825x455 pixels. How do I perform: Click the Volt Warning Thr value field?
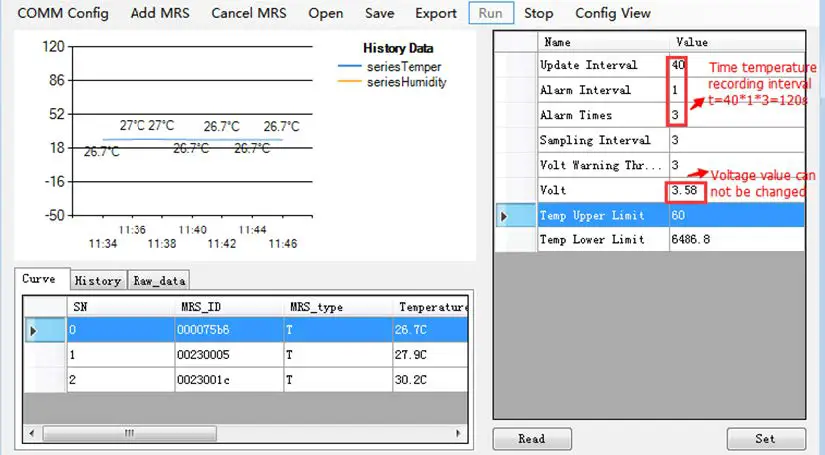[737, 165]
